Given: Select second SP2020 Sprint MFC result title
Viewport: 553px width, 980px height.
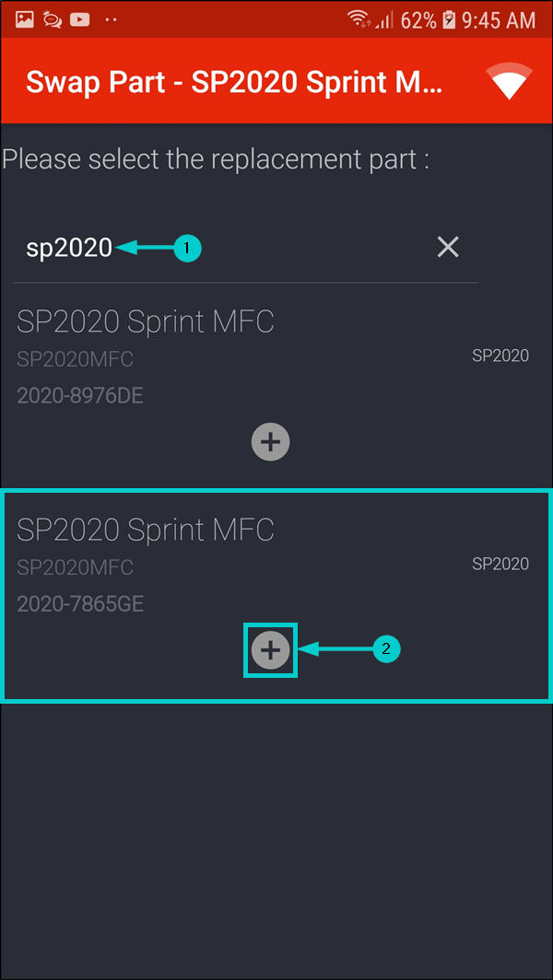Looking at the screenshot, I should (x=145, y=530).
